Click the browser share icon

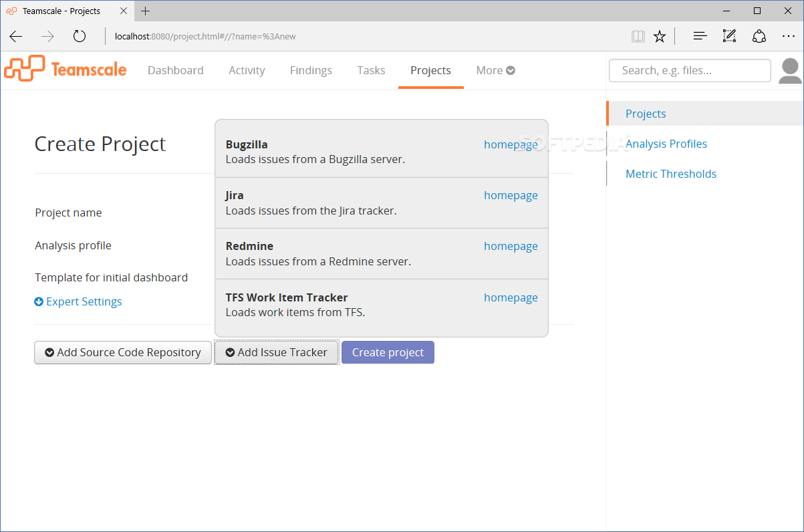[759, 36]
